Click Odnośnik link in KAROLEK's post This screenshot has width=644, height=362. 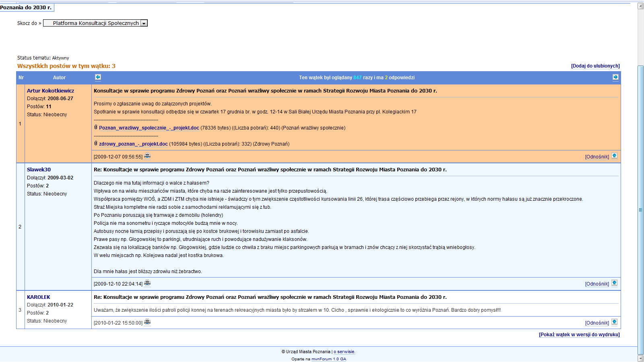click(597, 323)
